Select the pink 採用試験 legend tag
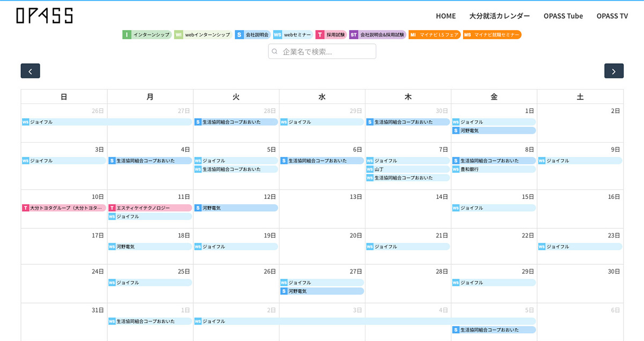Image resolution: width=644 pixels, height=341 pixels. (x=331, y=35)
